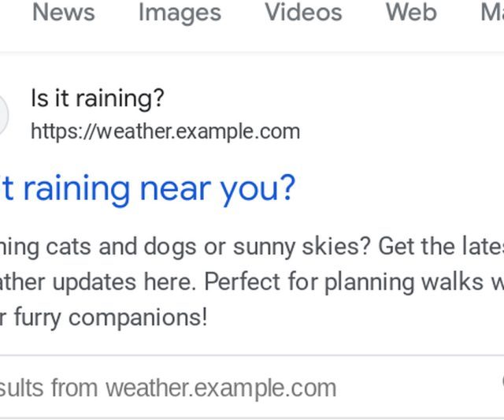Viewport: 504px width, 420px height.
Task: Click 'Perfect for planning walks' snippet text
Action: pos(344,282)
